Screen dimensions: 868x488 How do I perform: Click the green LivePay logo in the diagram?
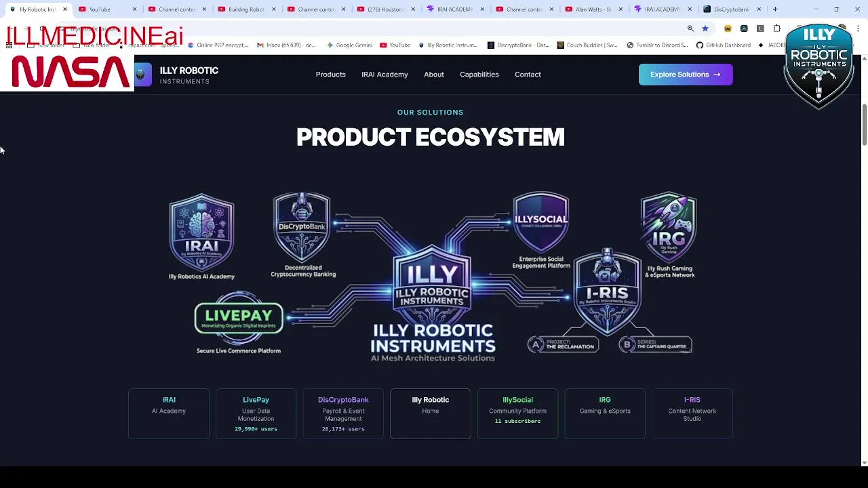(239, 319)
